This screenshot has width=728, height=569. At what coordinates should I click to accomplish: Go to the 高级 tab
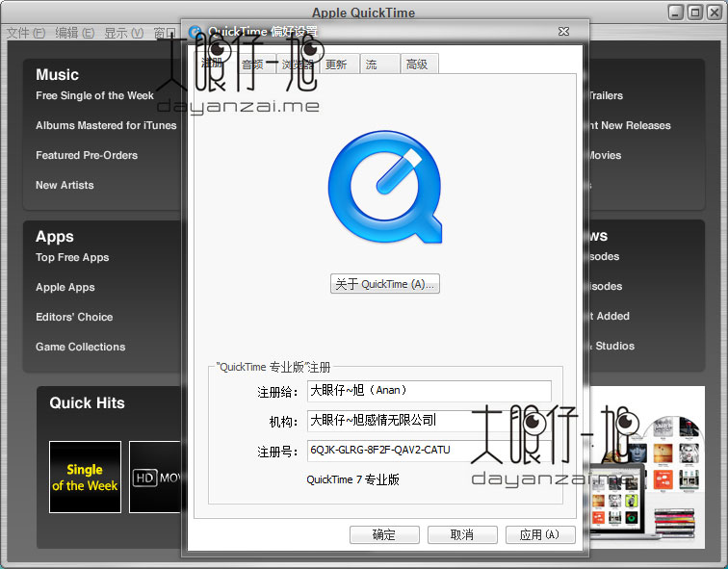click(419, 65)
